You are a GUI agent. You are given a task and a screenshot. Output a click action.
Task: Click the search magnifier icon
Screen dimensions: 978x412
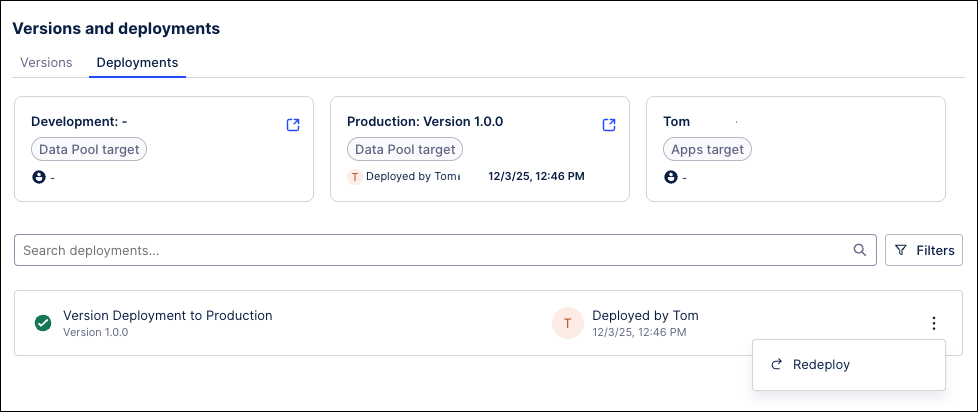pos(859,250)
